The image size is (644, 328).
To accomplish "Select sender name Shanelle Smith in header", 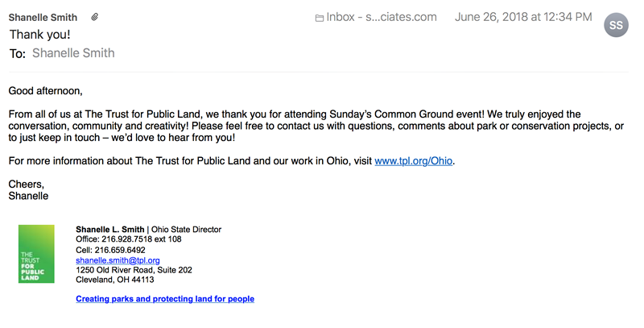I will coord(43,17).
